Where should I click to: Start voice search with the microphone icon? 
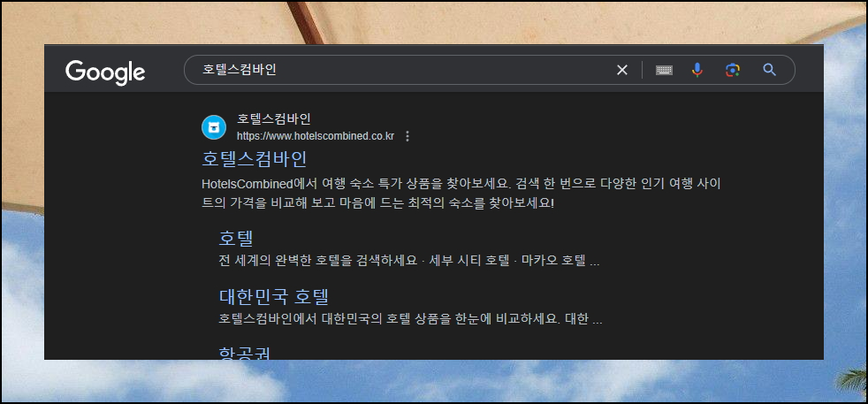(x=697, y=70)
